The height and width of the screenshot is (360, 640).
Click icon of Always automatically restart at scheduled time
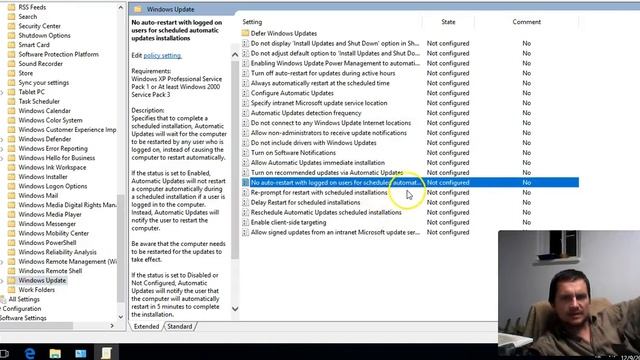coord(245,83)
